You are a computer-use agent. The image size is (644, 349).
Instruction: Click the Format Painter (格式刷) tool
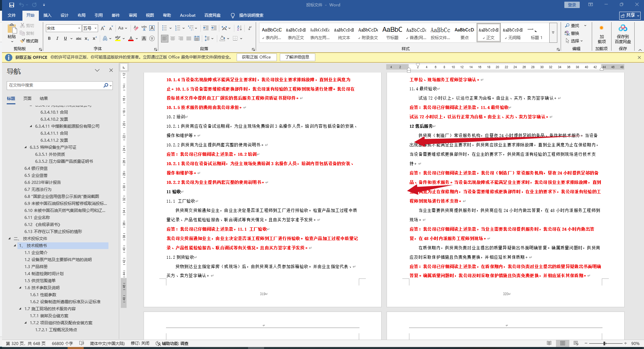[29, 41]
